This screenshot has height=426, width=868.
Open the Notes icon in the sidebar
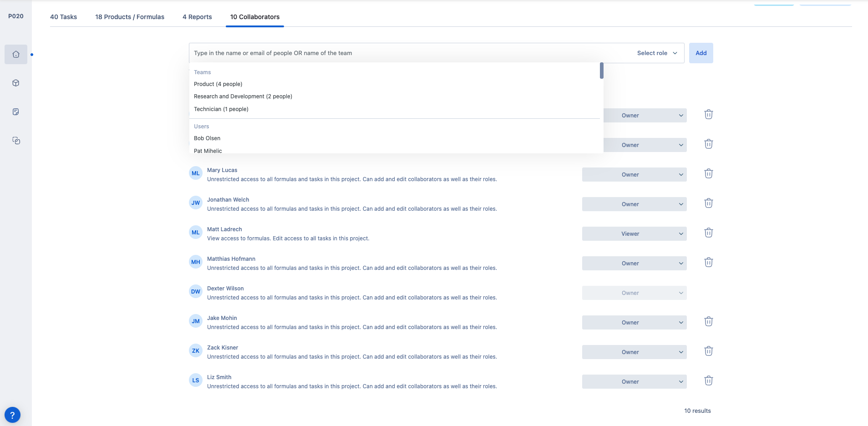click(x=16, y=112)
